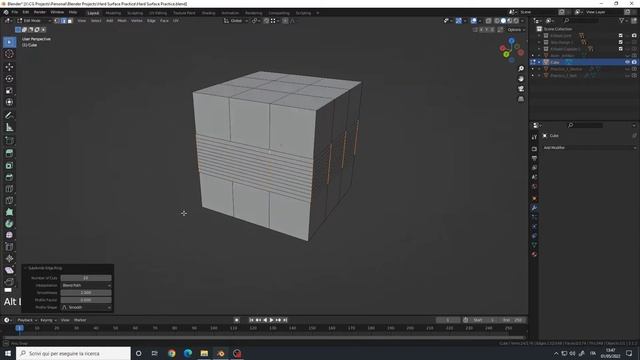Screen dimensions: 640x360
Task: Click the pan hand viewport icon
Action: point(521,79)
